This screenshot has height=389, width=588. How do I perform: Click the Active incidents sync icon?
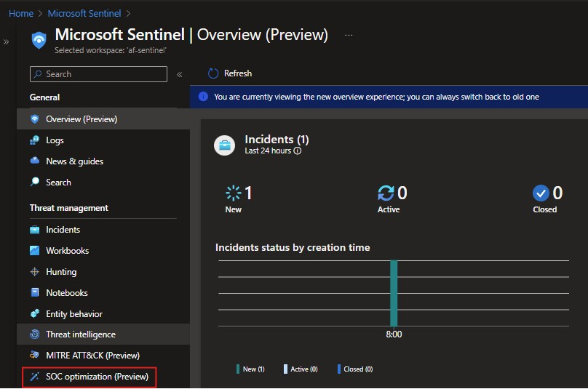(x=386, y=193)
